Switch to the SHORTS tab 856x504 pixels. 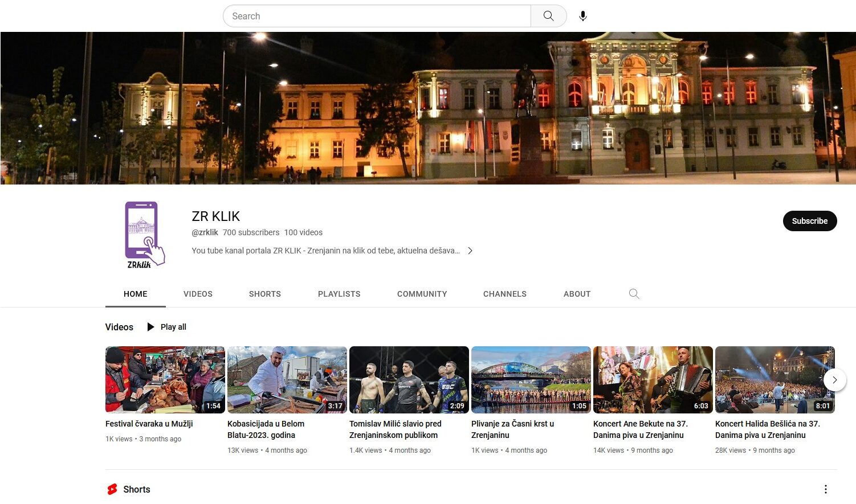point(265,294)
